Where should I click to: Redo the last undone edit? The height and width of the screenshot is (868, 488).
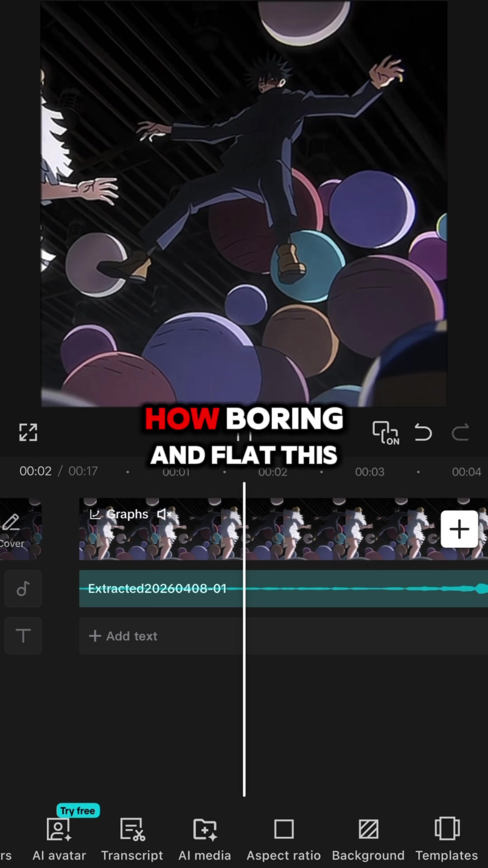tap(460, 433)
